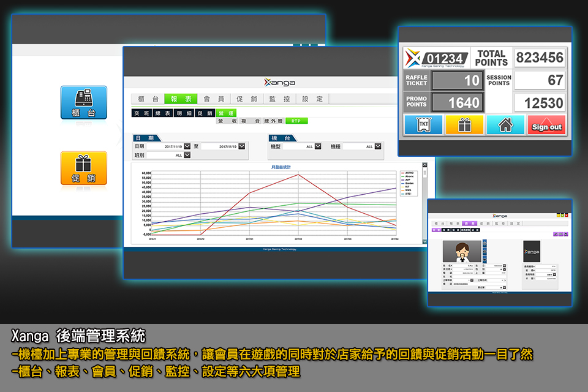The image size is (588, 392).
Task: Click the purple icon between the pencil and the last icon
Action: point(560,234)
